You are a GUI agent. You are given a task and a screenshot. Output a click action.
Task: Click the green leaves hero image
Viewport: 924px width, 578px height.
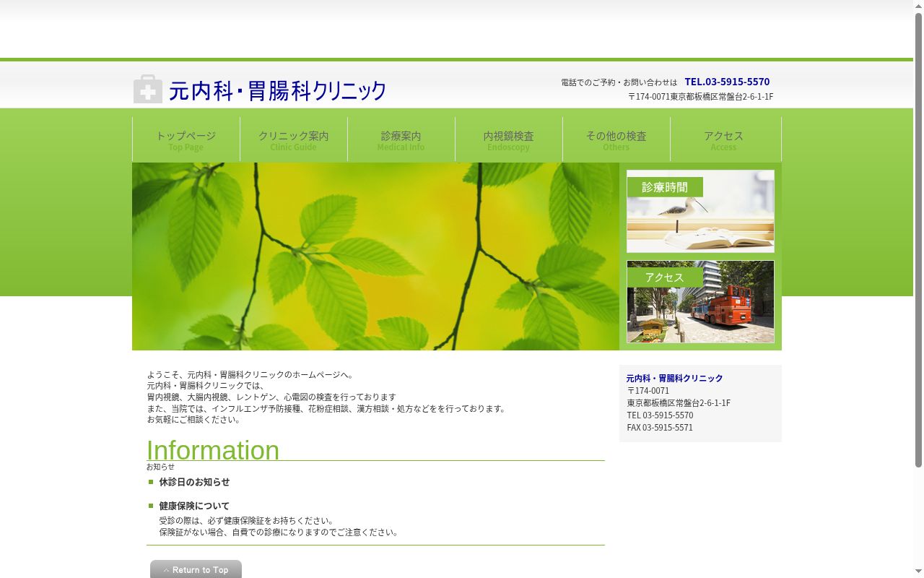(x=375, y=256)
